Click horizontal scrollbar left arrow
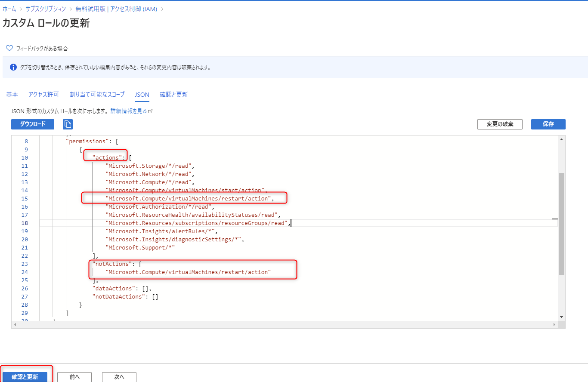Image resolution: width=588 pixels, height=382 pixels. (x=15, y=325)
